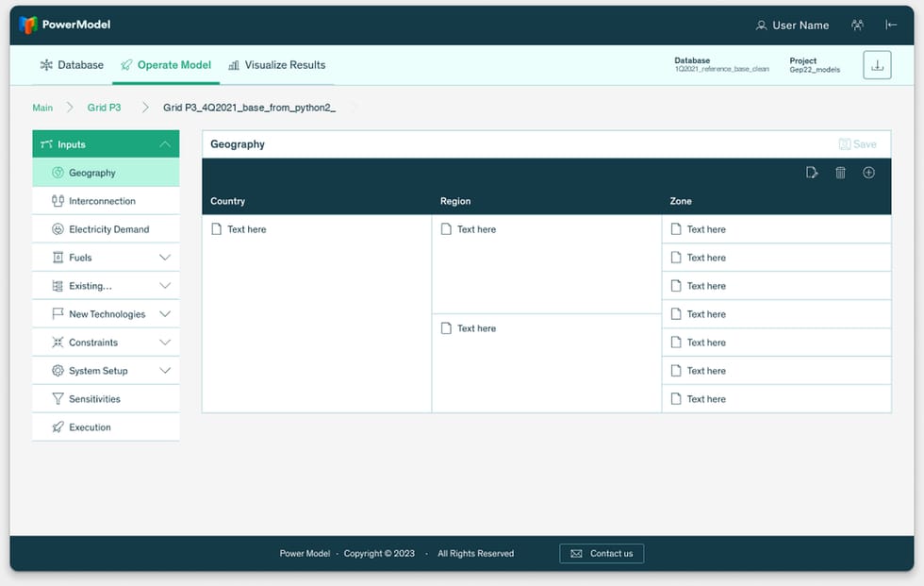Click the Grid P3_4Q2021_base_from_python2_ breadcrumb text

pyautogui.click(x=249, y=108)
